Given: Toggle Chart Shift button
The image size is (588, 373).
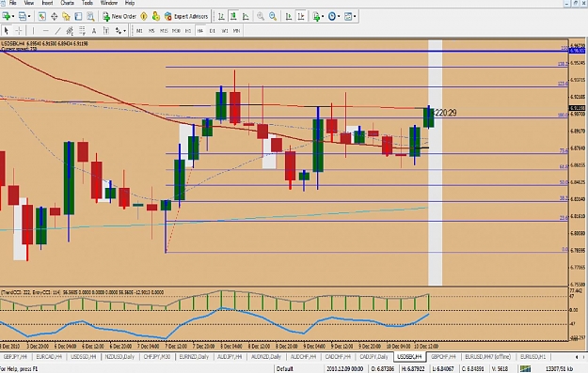Looking at the screenshot, I should coord(301,16).
